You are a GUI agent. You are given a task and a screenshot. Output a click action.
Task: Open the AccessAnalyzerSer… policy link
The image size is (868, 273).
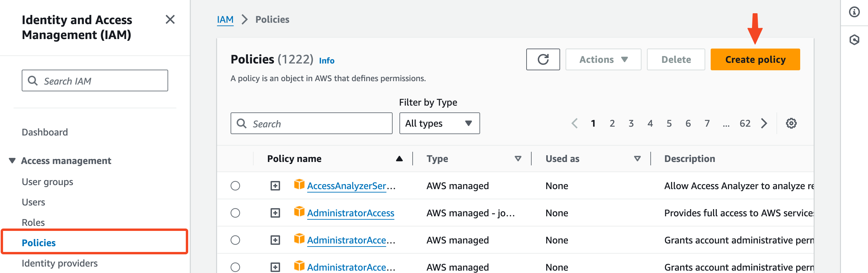coord(351,186)
